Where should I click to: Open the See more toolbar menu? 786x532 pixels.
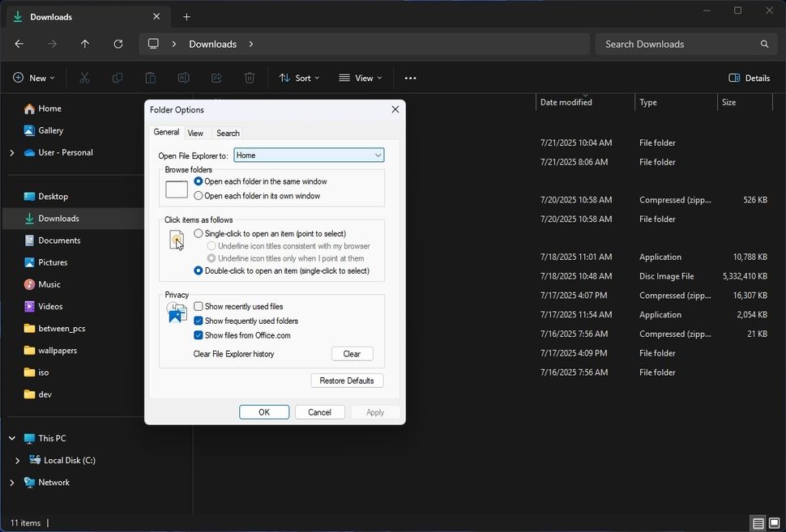click(410, 77)
